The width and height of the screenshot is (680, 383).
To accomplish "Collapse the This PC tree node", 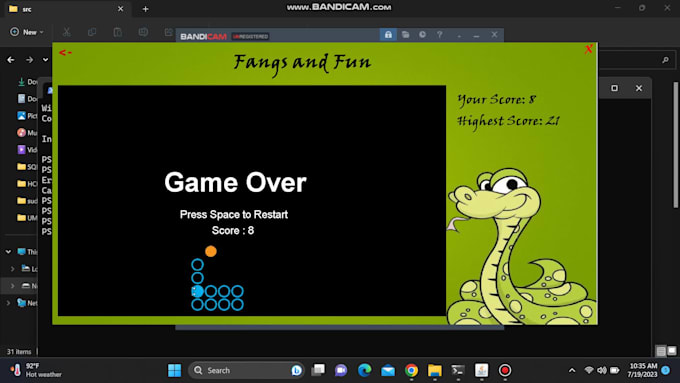I will [x=8, y=252].
